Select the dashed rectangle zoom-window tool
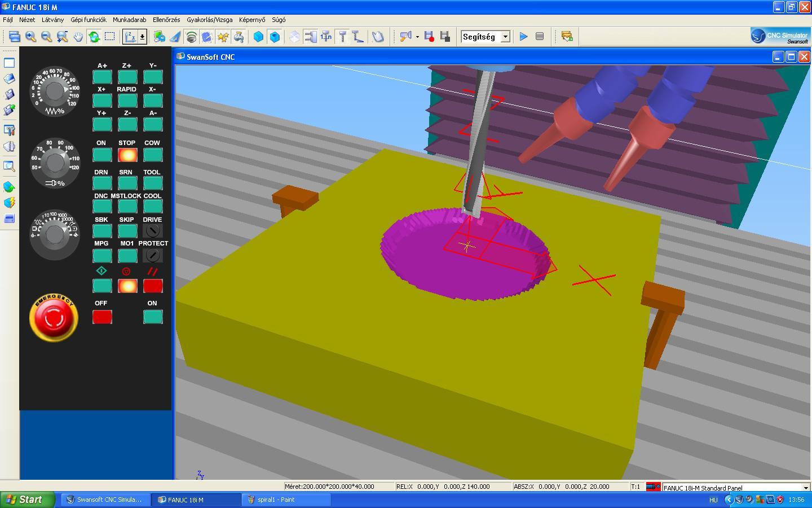The width and height of the screenshot is (812, 508). point(110,37)
